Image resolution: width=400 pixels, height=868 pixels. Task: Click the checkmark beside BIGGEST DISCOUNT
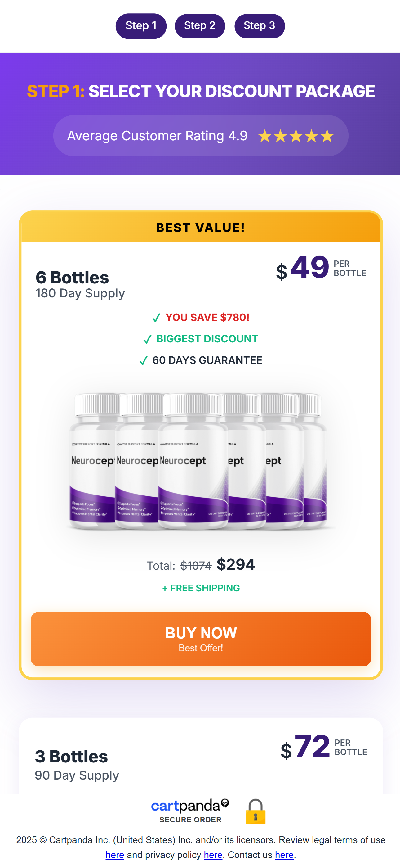(x=148, y=339)
